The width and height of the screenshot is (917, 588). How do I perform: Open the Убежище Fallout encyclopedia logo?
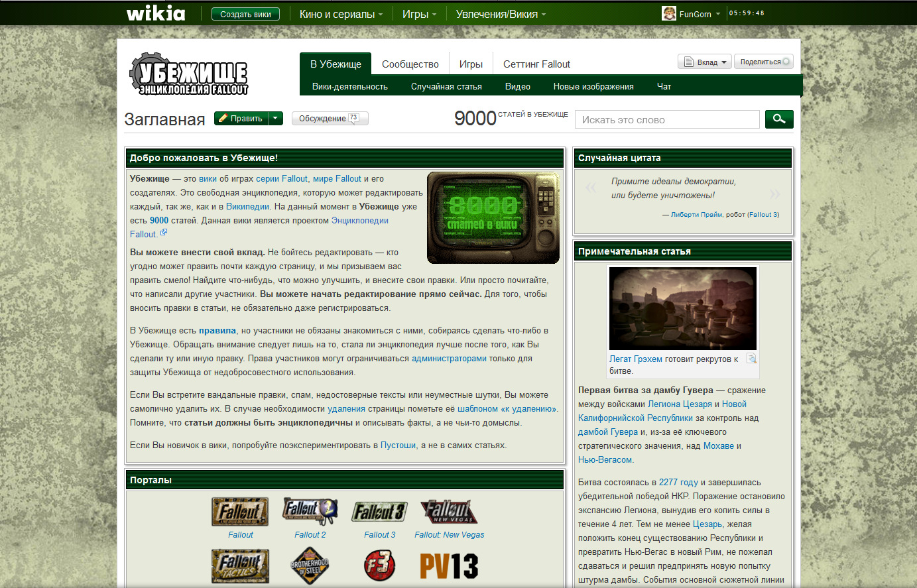pos(189,74)
